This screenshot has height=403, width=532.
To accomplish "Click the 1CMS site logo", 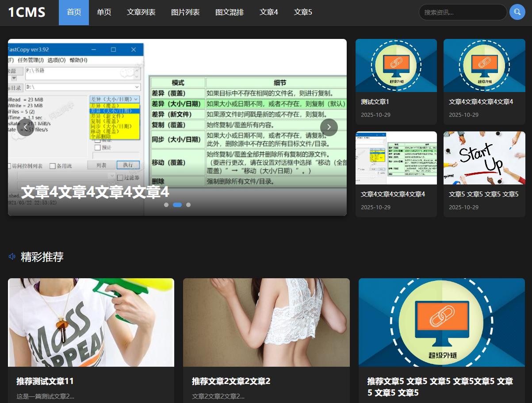I will pos(27,12).
